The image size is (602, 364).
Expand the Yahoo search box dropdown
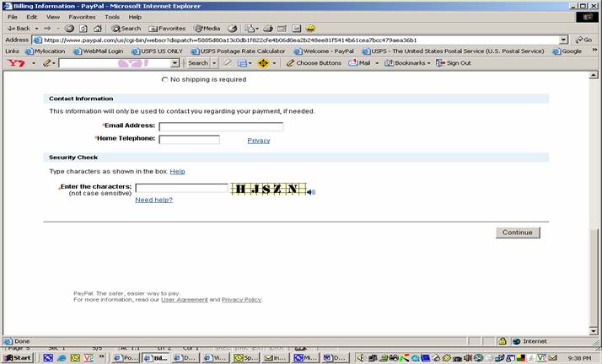tap(175, 63)
